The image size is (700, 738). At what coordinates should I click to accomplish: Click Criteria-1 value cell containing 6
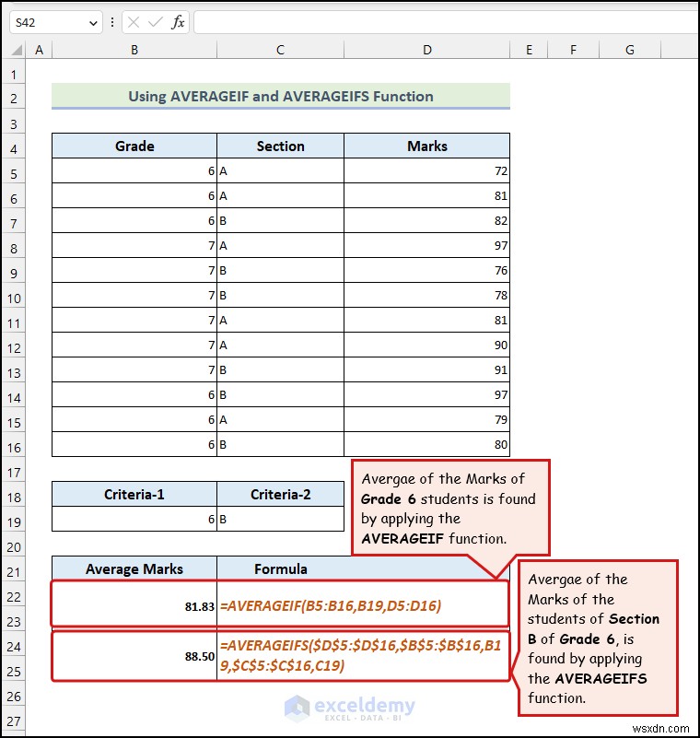(x=134, y=519)
